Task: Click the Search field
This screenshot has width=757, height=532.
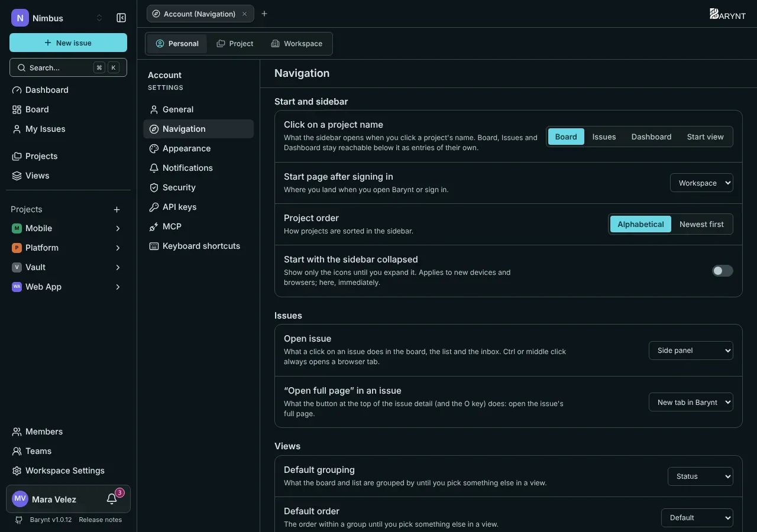Action: [68, 67]
